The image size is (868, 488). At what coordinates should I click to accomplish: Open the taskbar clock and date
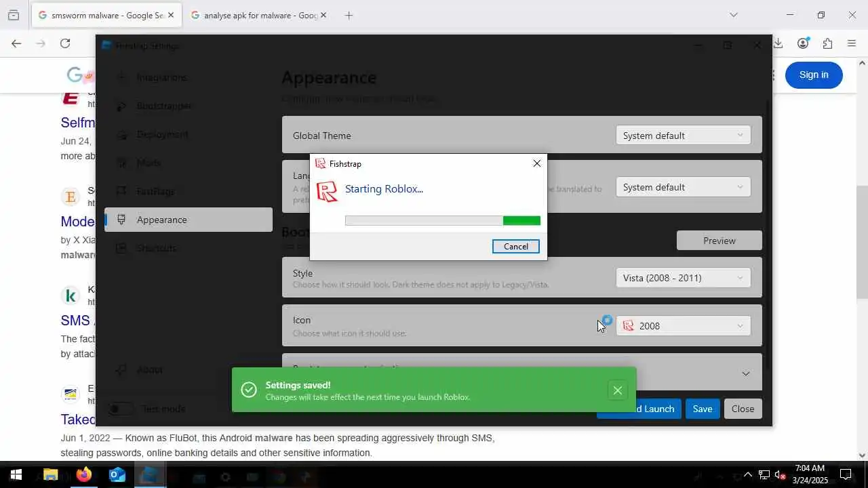click(810, 474)
